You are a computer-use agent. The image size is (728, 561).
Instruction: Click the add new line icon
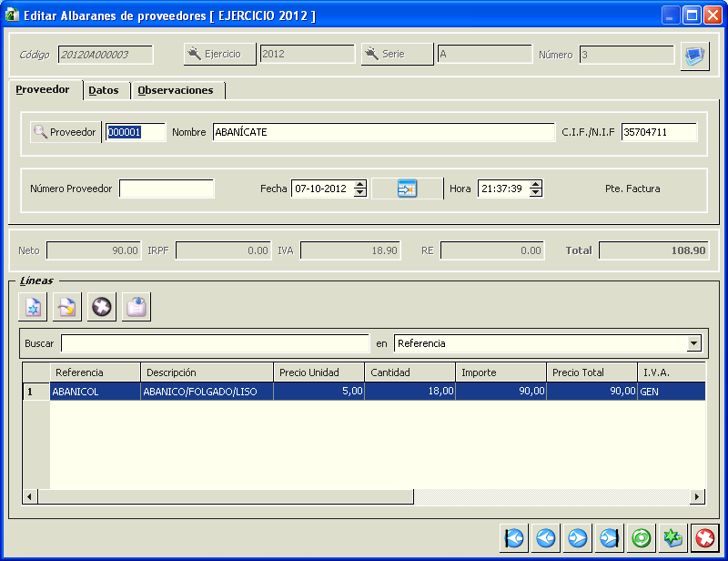pos(33,307)
